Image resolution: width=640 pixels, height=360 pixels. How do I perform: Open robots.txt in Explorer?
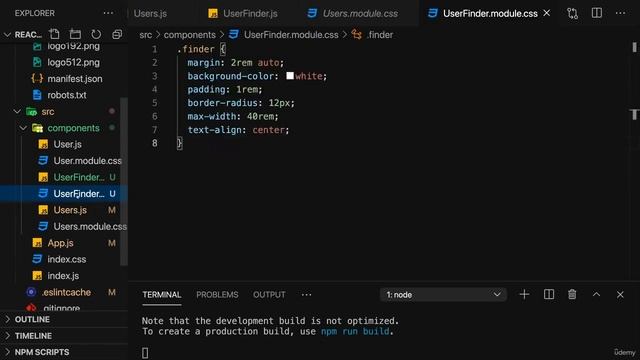point(67,95)
